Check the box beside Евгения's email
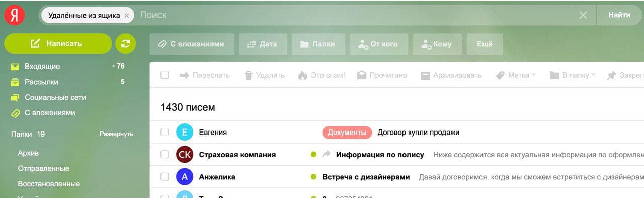Viewport: 644px width, 198px height. point(165,133)
